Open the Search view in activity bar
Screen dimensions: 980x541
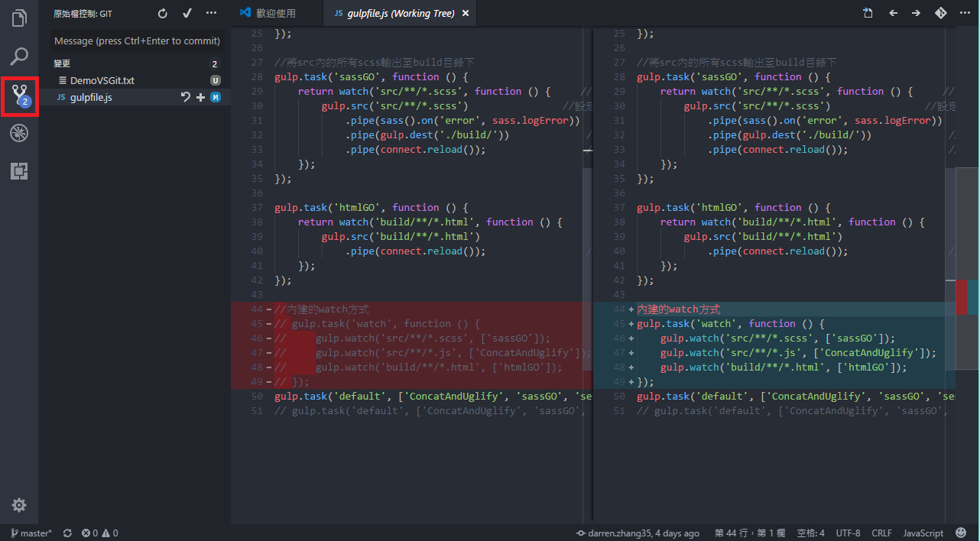click(19, 57)
